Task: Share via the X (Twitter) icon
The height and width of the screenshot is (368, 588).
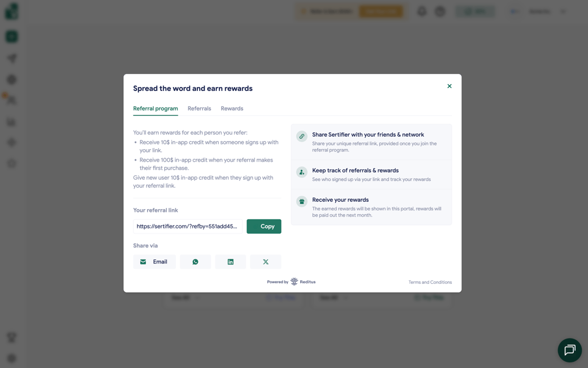Action: tap(265, 262)
